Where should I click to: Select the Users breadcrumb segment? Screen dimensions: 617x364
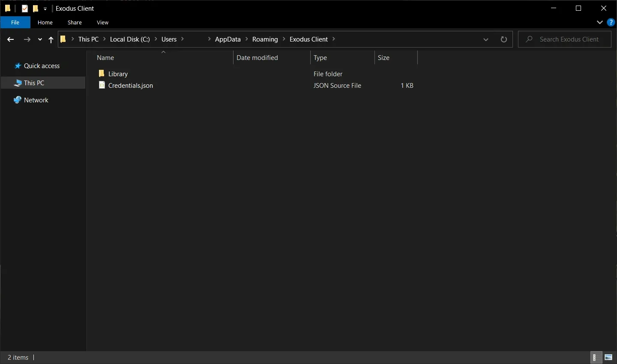[169, 39]
